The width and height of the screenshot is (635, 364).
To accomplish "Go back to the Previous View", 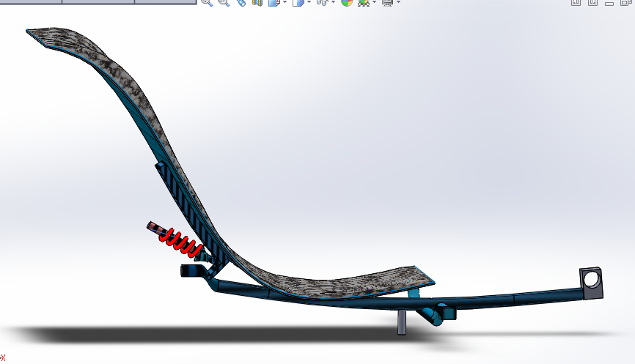I will click(x=241, y=2).
